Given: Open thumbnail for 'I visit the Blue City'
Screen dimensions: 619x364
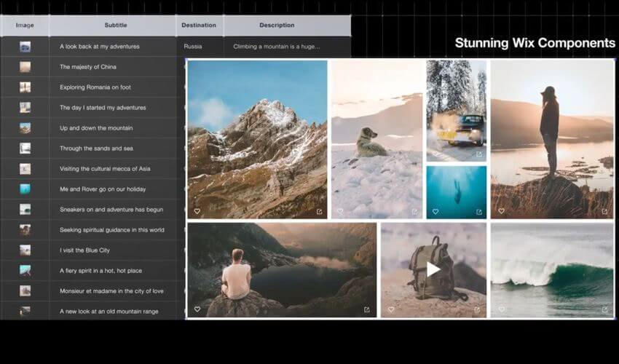Looking at the screenshot, I should click(25, 250).
